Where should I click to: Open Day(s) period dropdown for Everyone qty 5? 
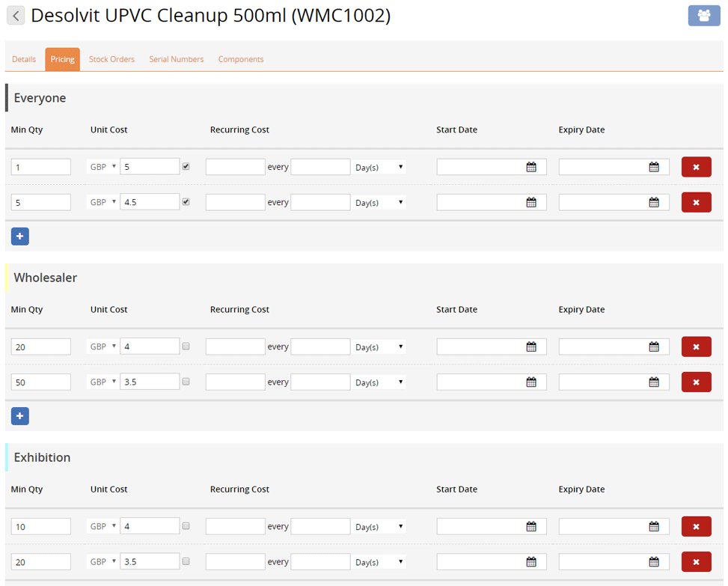click(379, 203)
